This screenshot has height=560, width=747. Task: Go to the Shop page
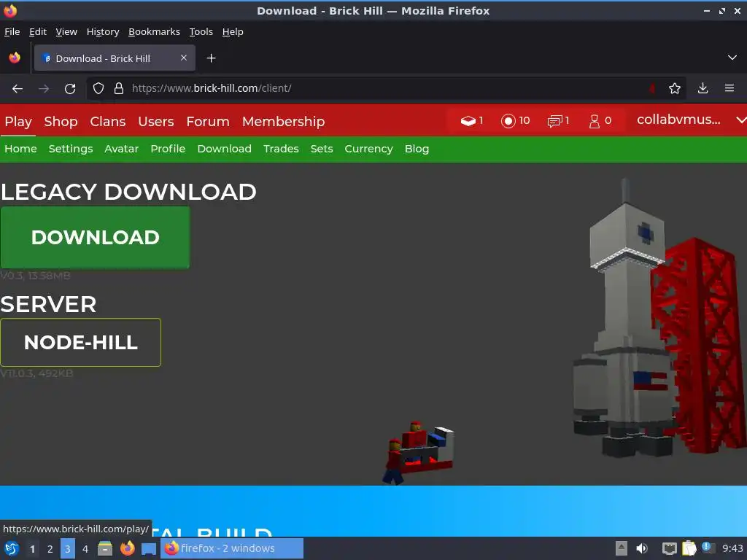pyautogui.click(x=61, y=122)
